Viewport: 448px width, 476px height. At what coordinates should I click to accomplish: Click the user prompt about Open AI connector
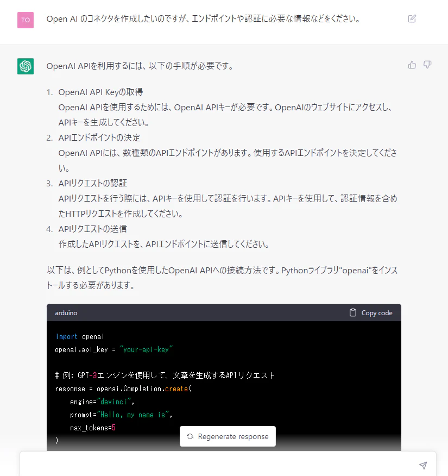tap(203, 19)
